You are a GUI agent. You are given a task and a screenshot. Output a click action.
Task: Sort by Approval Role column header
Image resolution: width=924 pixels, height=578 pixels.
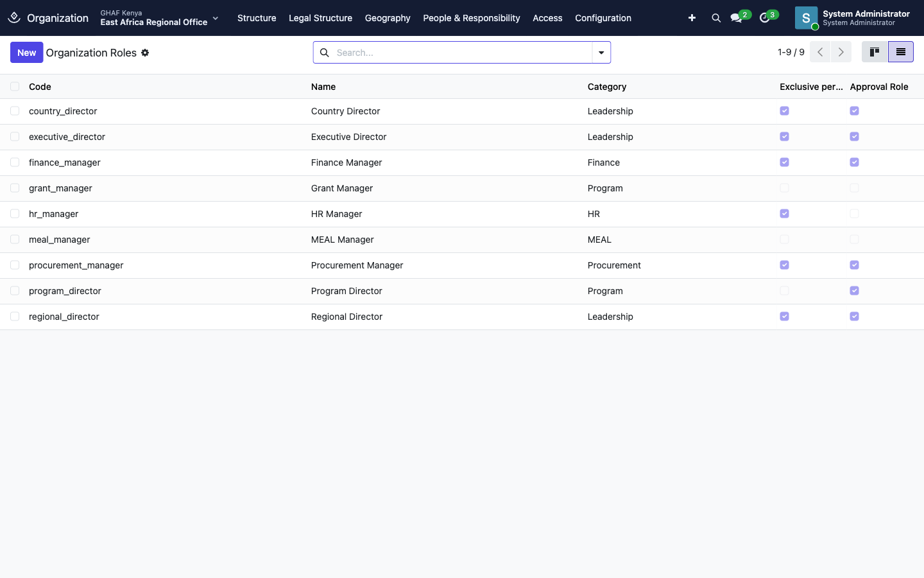pos(879,87)
